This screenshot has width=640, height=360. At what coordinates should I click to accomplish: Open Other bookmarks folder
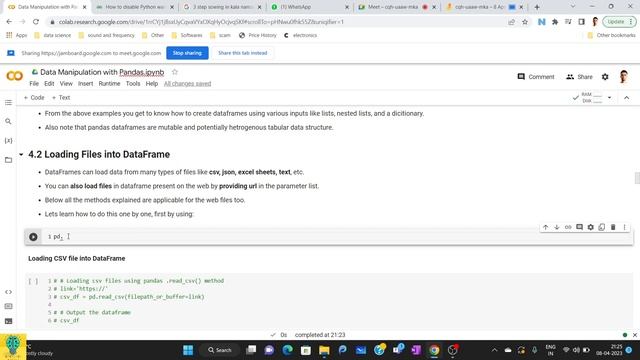(x=611, y=36)
